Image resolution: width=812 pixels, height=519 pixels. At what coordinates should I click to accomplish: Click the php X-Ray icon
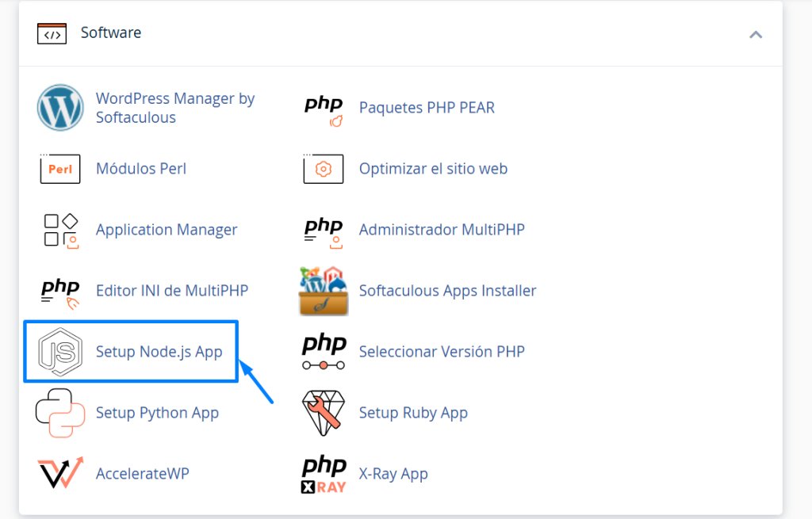point(324,474)
